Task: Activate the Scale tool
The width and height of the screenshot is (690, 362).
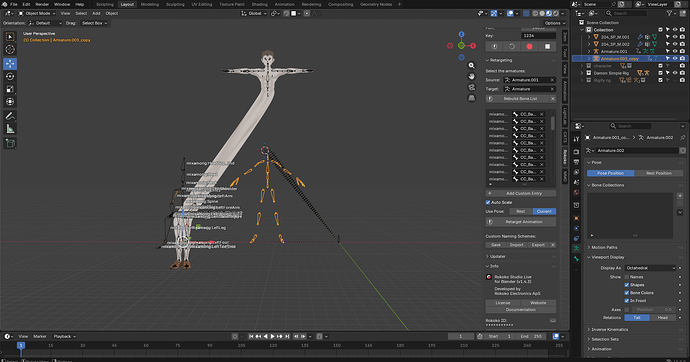Action: click(x=10, y=89)
